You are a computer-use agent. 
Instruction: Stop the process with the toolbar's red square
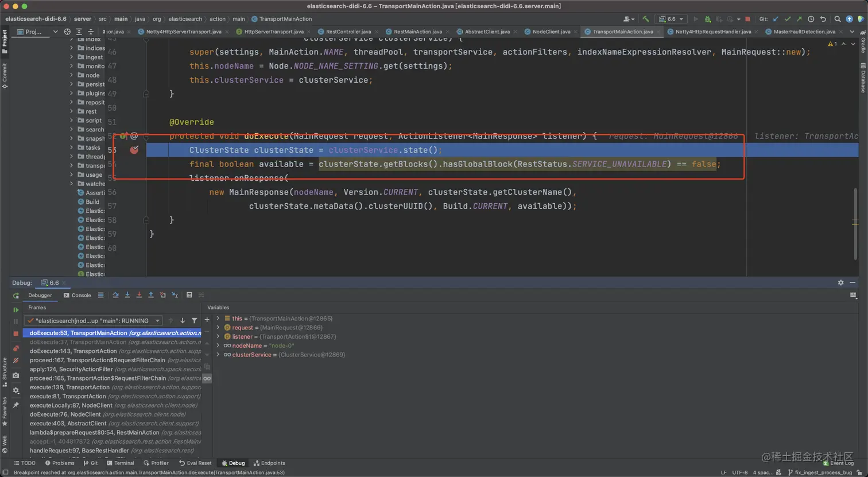[x=747, y=19]
